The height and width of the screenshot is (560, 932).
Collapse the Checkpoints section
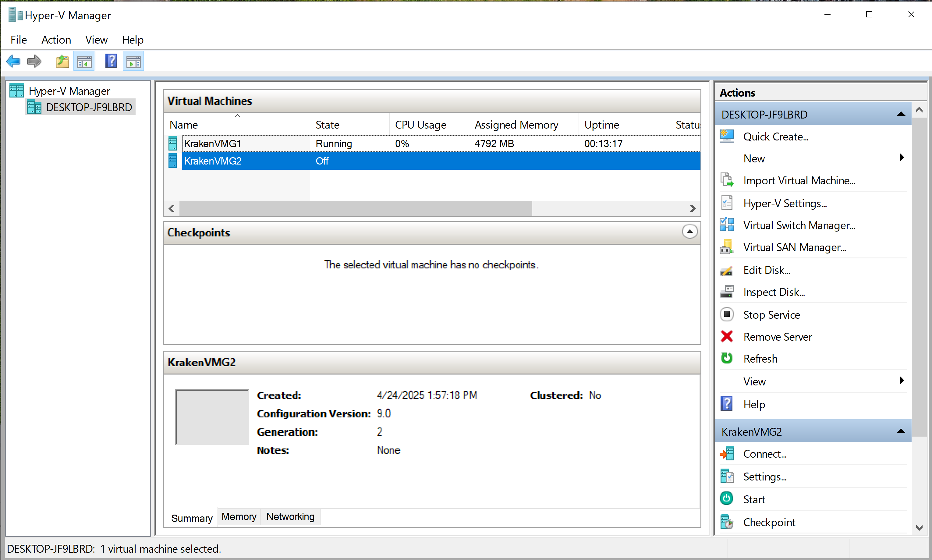689,232
